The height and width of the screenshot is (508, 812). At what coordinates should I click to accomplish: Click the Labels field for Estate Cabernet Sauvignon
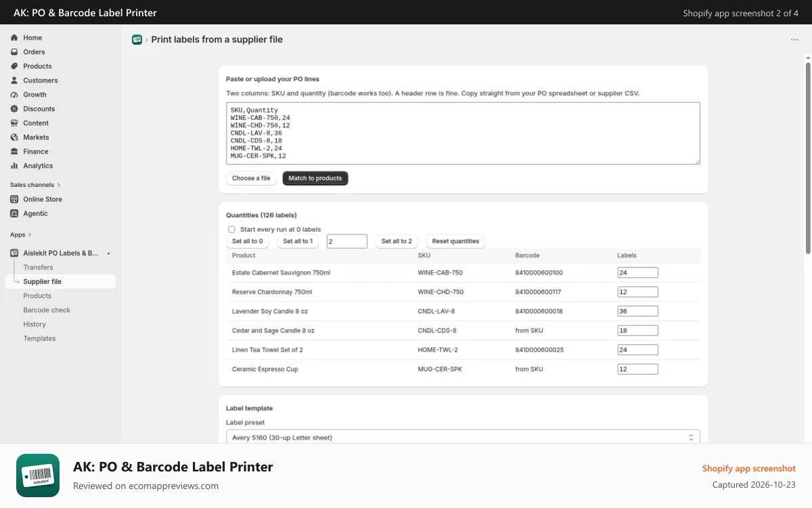(x=637, y=272)
